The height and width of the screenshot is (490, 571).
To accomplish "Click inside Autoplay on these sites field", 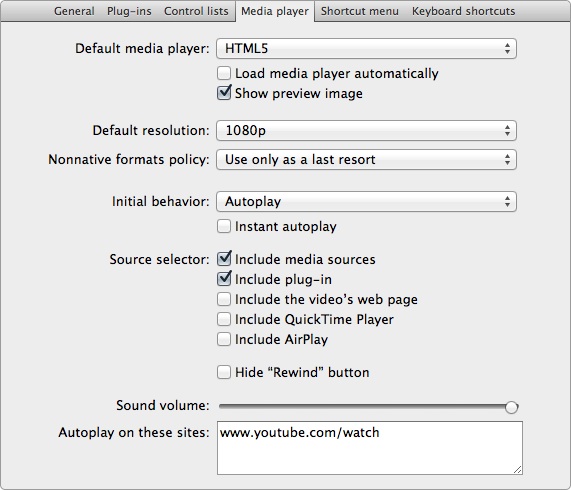I will (370, 448).
